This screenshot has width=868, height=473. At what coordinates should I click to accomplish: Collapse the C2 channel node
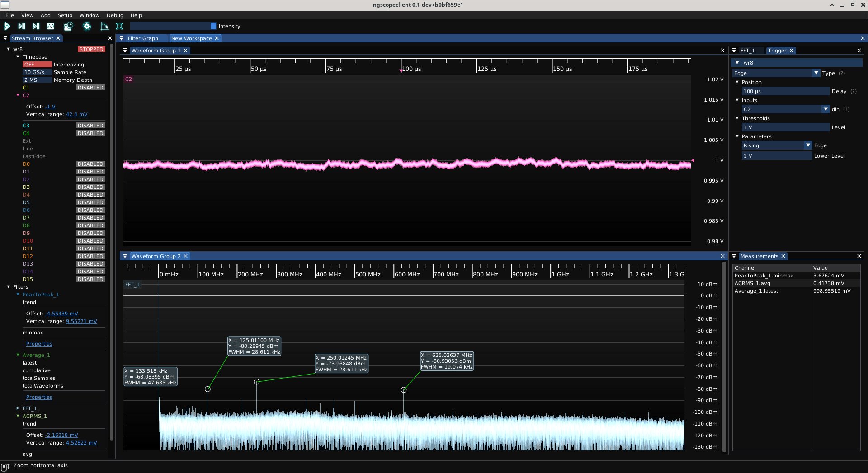pyautogui.click(x=18, y=95)
